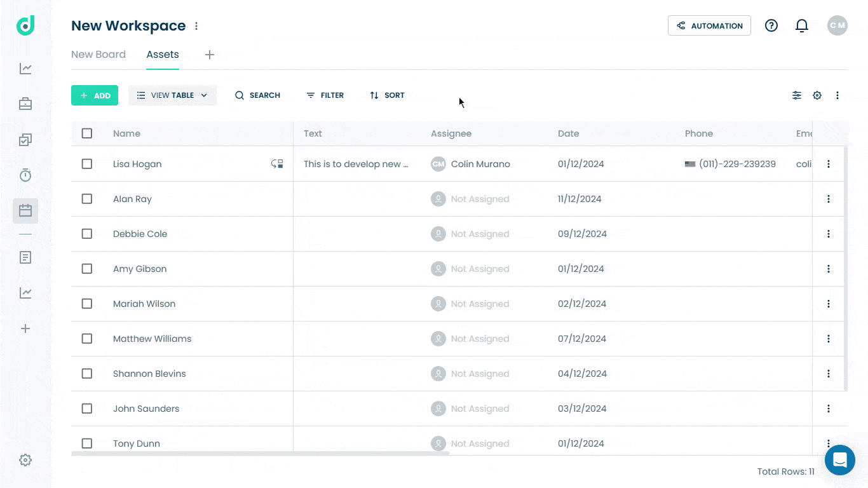Open the workspace options beside New Workspace

click(x=196, y=26)
